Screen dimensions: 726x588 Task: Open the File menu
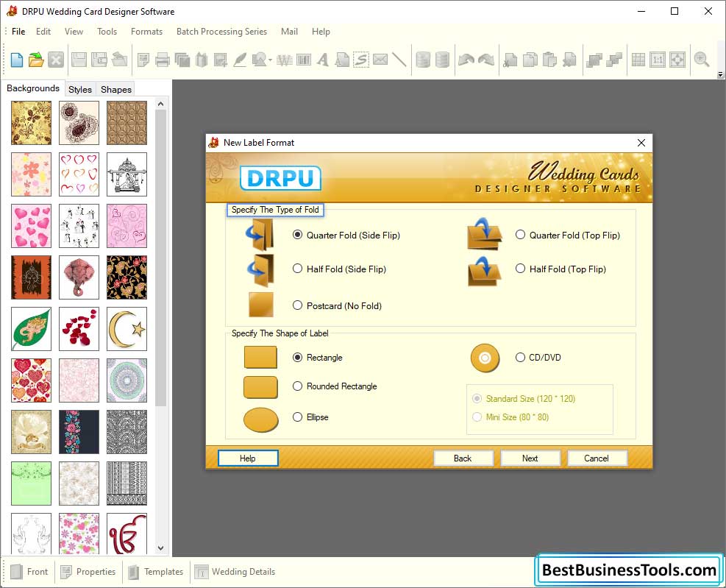coord(18,32)
